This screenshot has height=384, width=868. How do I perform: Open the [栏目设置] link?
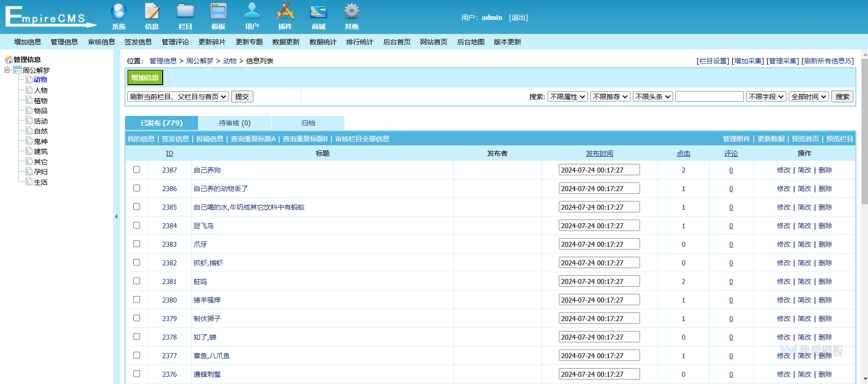pyautogui.click(x=713, y=61)
